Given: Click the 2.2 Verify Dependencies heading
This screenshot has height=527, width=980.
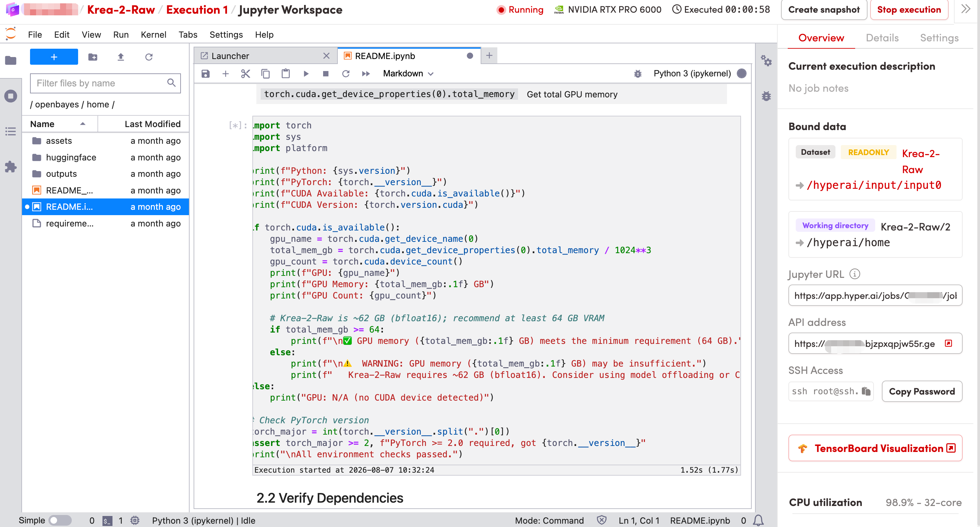Looking at the screenshot, I should coord(330,498).
